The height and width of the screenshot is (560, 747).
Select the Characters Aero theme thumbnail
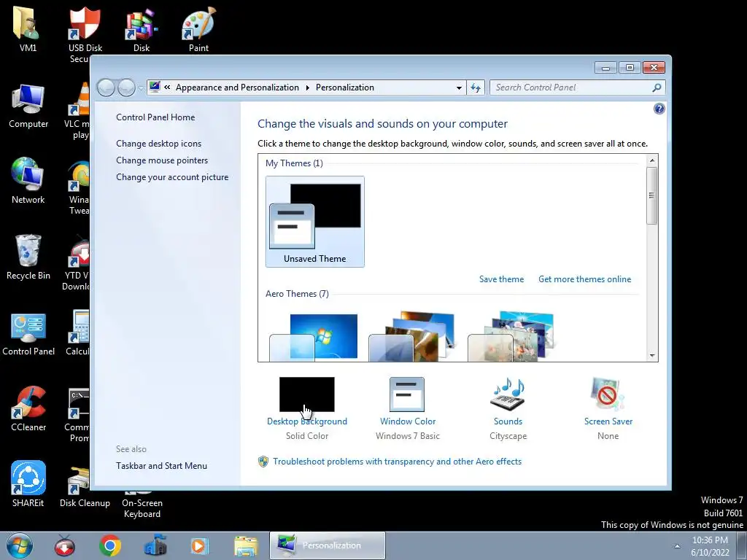tap(511, 337)
